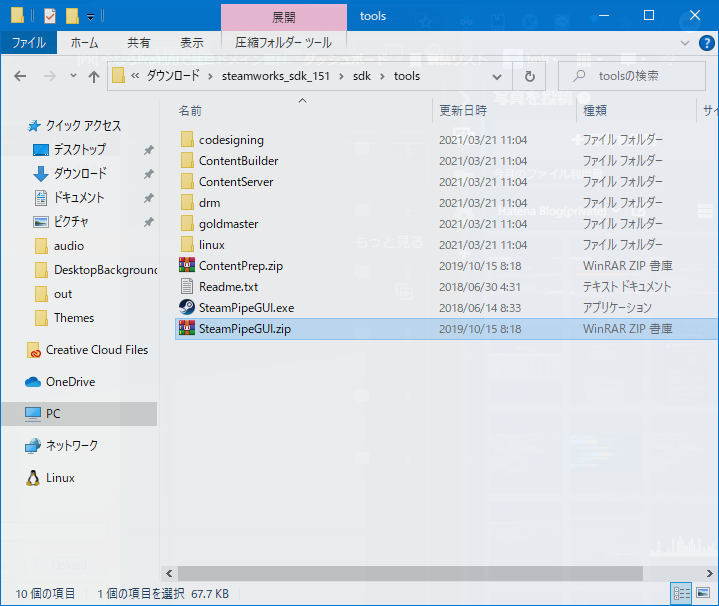Click the Network icon in sidebar

(33, 446)
